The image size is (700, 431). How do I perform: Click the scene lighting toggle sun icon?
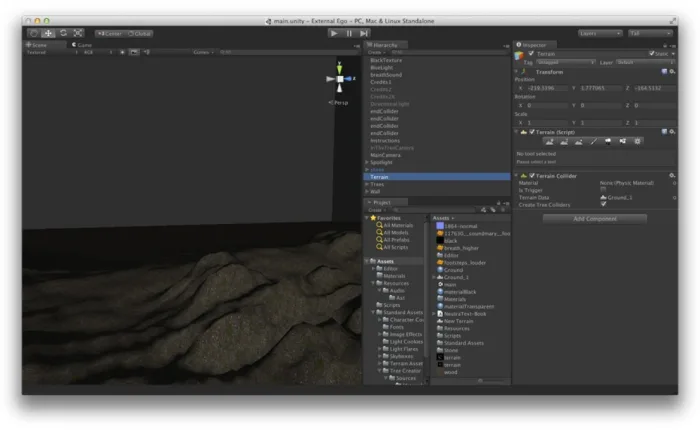point(122,52)
